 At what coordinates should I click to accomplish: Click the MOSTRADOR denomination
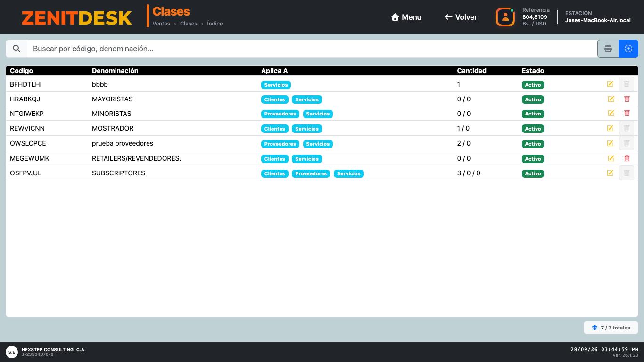[113, 128]
